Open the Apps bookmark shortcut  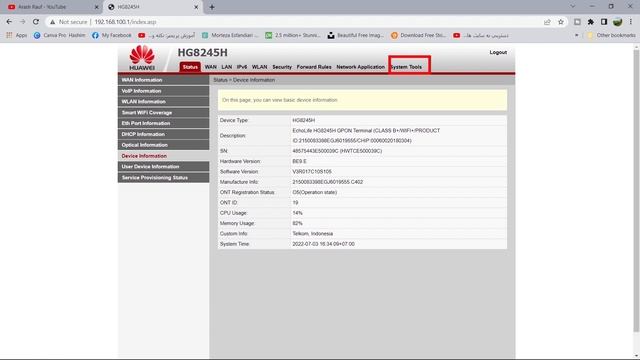[17, 36]
